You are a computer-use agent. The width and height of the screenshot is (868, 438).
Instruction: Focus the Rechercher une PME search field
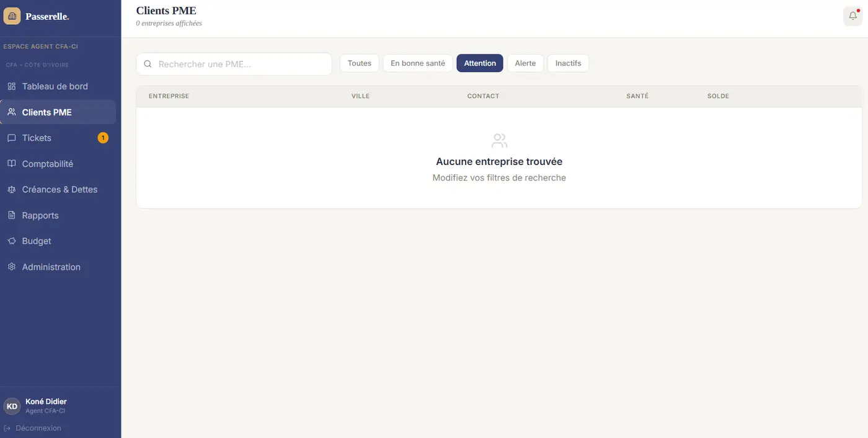click(234, 64)
